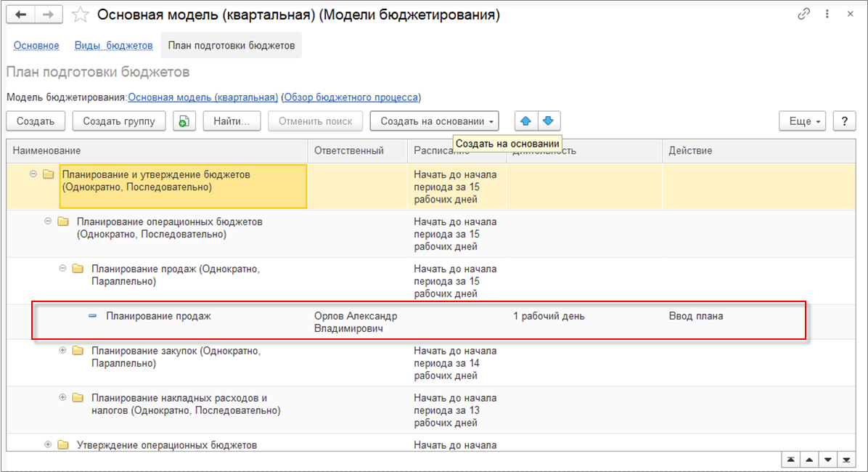Viewport: 868px width, 472px height.
Task: Copy the link with the chain icon
Action: 803,15
